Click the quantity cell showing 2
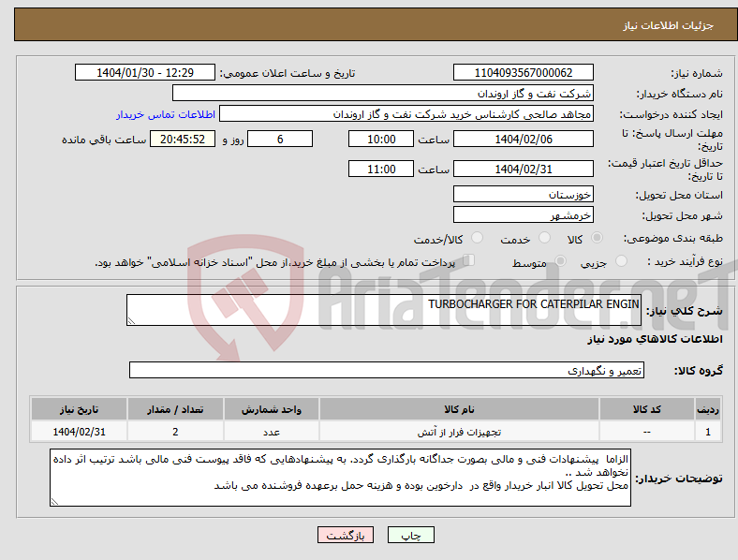 coord(175,432)
